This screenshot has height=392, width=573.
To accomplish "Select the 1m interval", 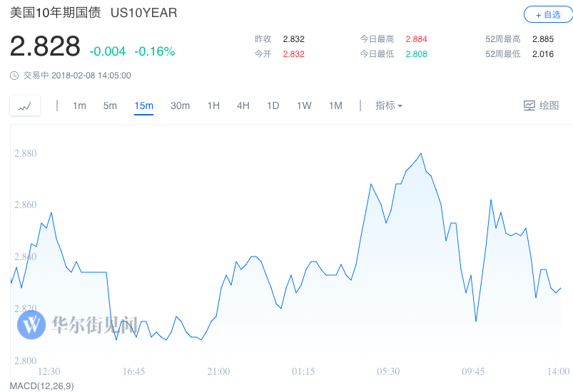I will coord(79,105).
